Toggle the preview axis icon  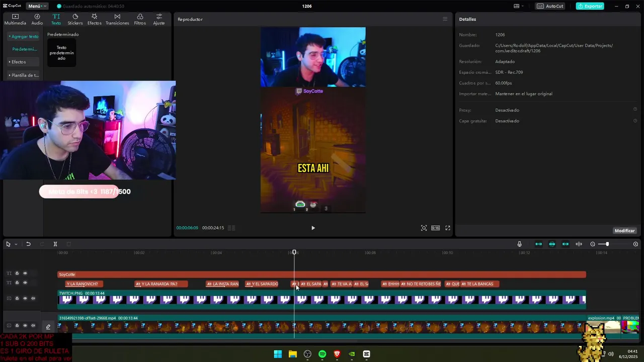pos(579,244)
